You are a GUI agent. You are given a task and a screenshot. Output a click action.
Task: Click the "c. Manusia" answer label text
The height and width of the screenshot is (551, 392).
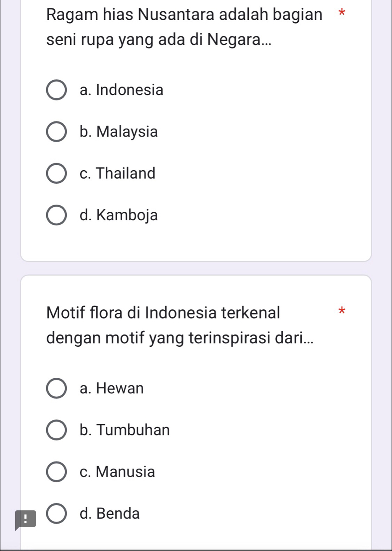(117, 472)
